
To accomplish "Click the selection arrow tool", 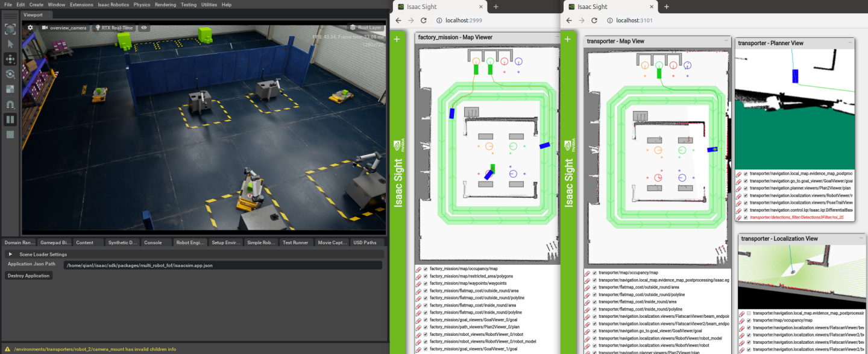I will (x=10, y=43).
